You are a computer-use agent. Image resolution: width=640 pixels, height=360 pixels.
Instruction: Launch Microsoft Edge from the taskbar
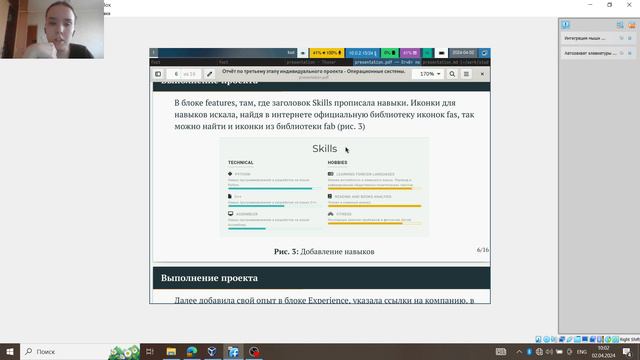[192, 351]
